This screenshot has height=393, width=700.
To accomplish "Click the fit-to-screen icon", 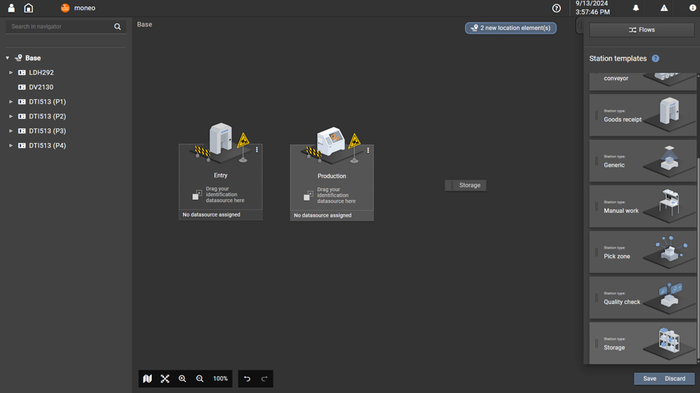I will (165, 379).
